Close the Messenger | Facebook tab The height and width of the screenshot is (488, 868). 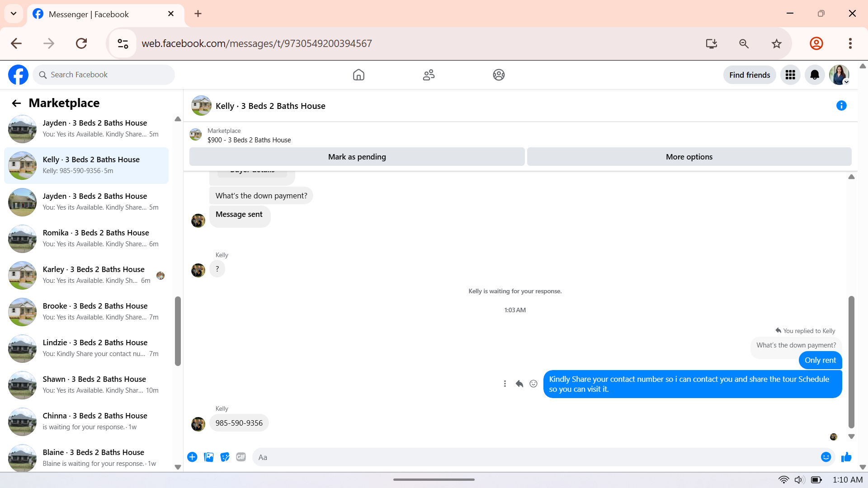pyautogui.click(x=171, y=14)
